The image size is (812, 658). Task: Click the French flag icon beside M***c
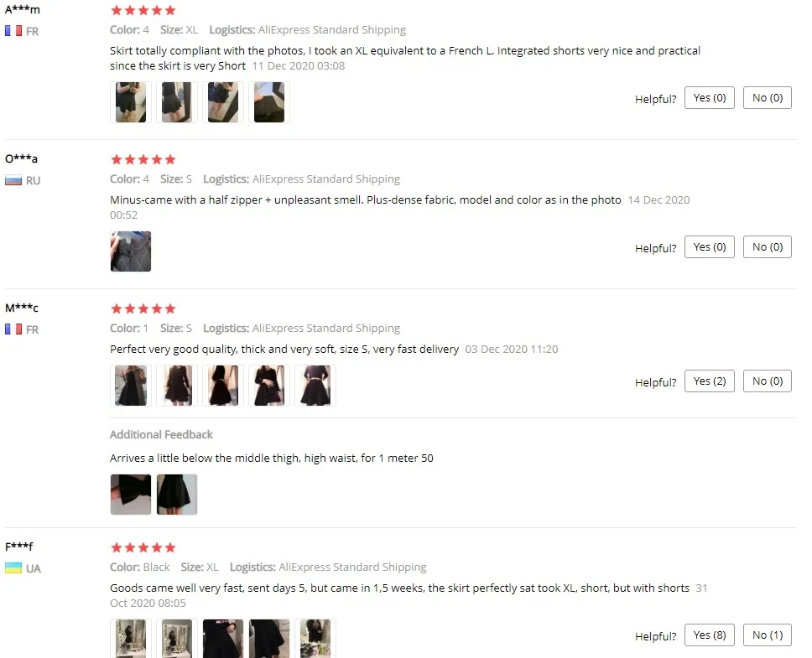13,329
